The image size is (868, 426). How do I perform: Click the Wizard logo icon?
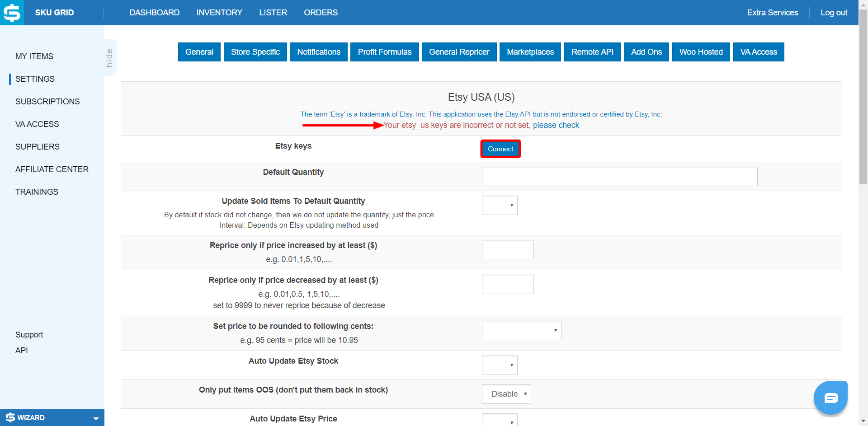pos(10,417)
